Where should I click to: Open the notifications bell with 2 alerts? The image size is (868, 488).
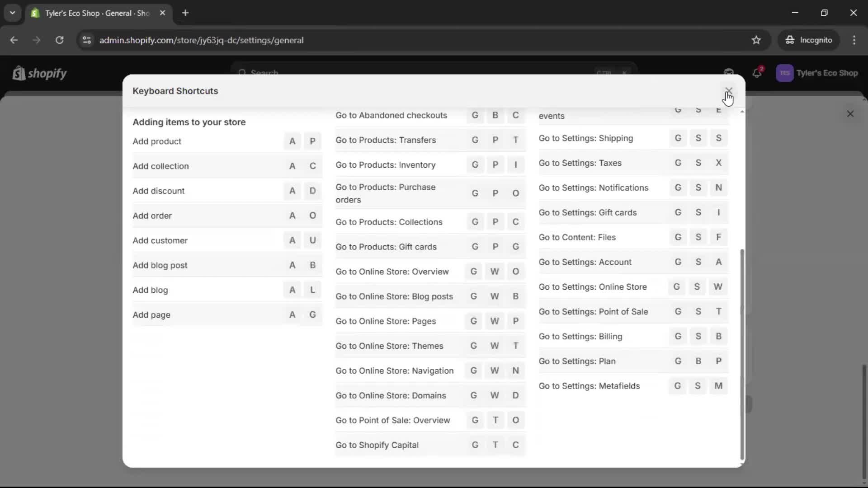(757, 73)
